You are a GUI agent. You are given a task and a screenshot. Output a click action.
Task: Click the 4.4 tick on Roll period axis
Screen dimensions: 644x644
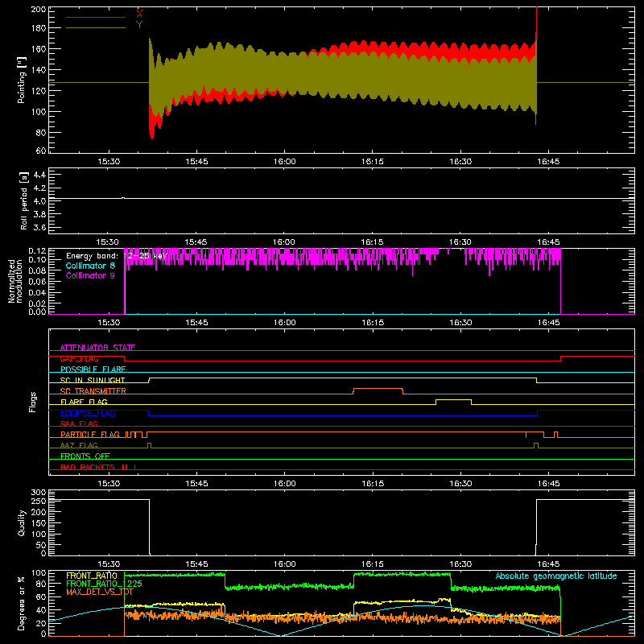click(39, 175)
